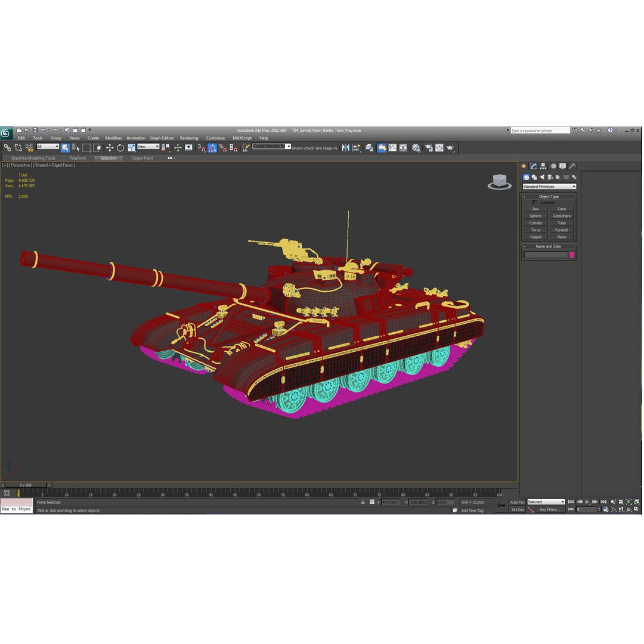This screenshot has height=644, width=644.
Task: Open the Material Editor icon
Action: [x=416, y=147]
